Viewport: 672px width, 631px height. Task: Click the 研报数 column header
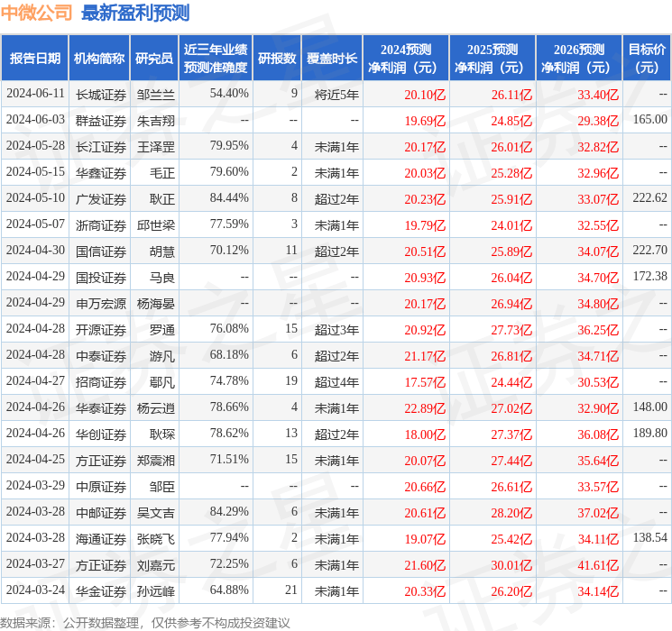pyautogui.click(x=277, y=59)
